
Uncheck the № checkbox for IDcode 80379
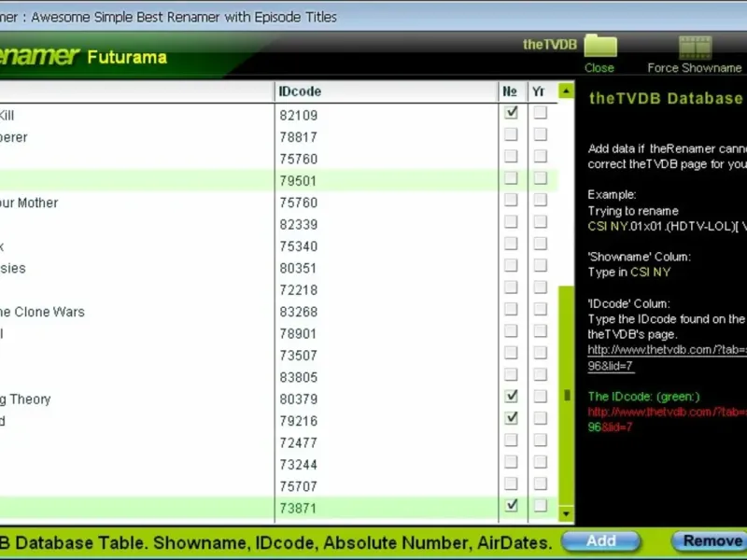click(511, 396)
